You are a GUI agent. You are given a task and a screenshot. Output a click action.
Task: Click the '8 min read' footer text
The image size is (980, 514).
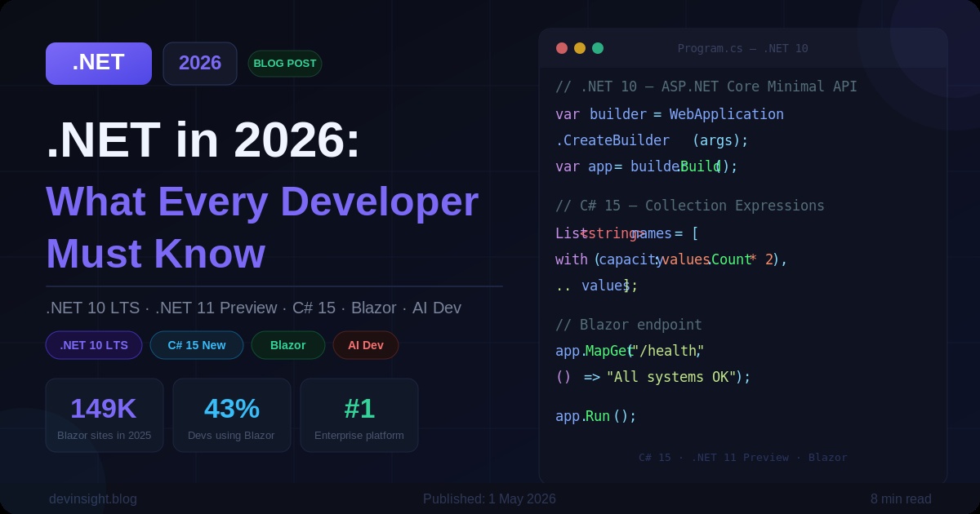click(x=901, y=498)
